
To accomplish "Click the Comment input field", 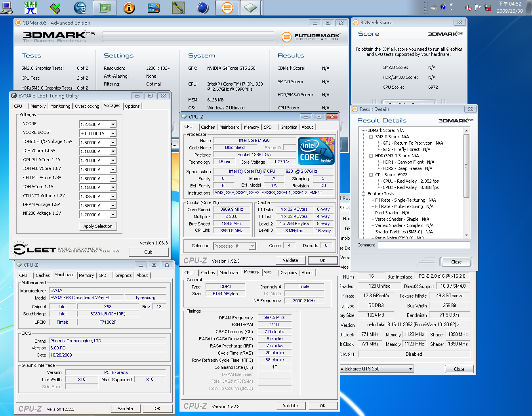I will [424, 245].
